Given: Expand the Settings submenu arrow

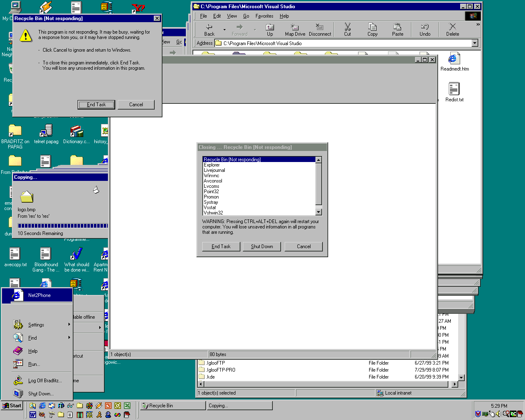Looking at the screenshot, I should click(x=69, y=324).
